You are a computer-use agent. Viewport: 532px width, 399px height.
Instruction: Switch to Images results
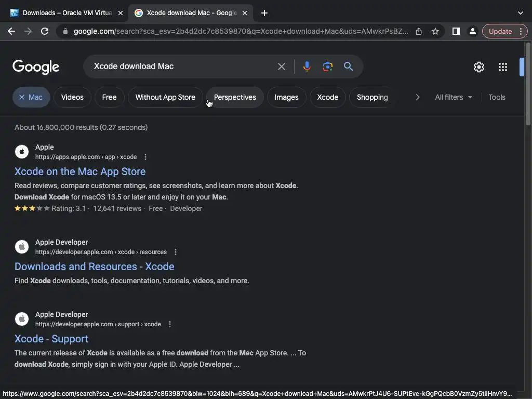pos(286,97)
